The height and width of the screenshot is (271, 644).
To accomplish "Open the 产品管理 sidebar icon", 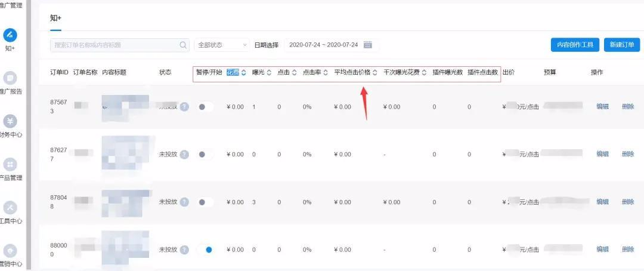I will [x=10, y=165].
